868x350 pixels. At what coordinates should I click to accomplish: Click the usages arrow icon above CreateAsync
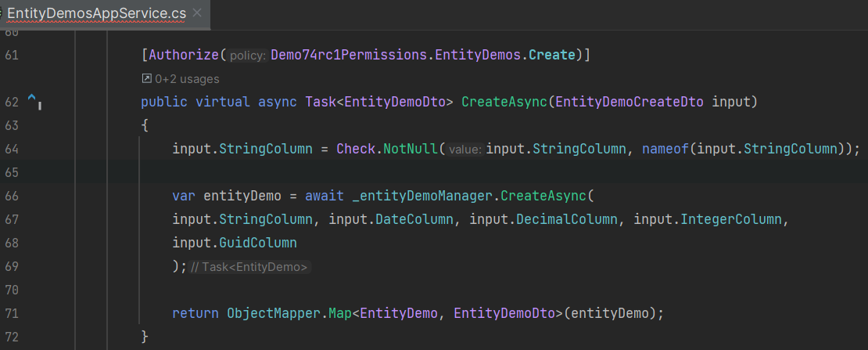pos(146,78)
